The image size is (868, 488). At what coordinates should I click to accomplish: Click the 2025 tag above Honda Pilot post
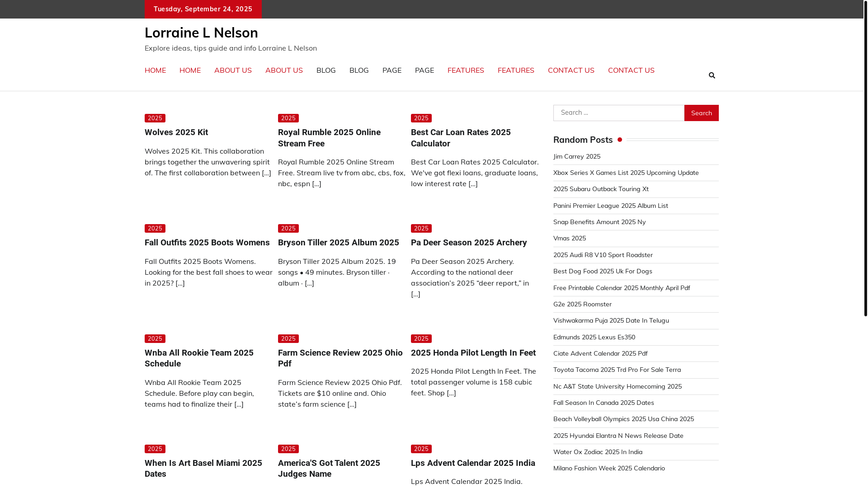(x=421, y=339)
